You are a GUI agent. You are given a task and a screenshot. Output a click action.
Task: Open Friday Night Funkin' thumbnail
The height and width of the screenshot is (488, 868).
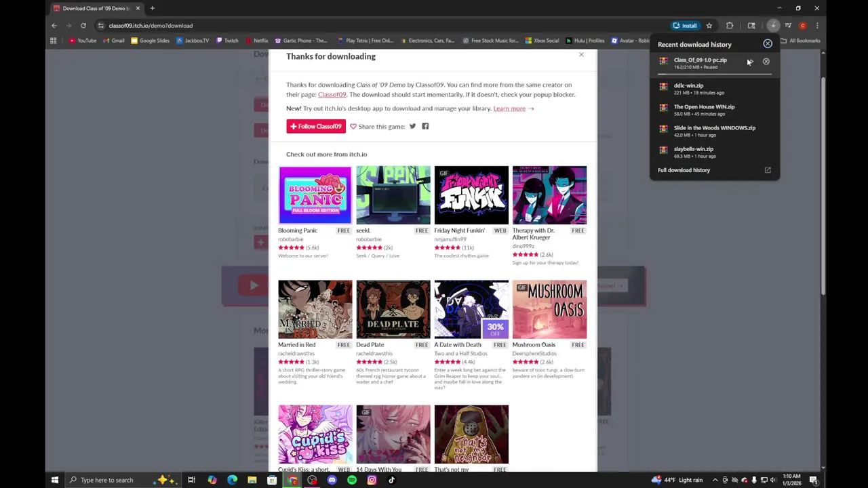coord(471,195)
